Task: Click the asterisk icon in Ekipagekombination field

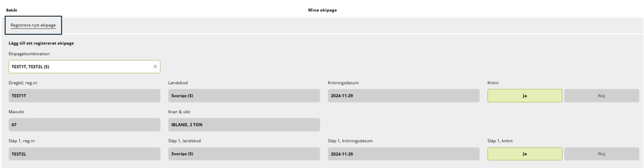Action: pos(155,66)
